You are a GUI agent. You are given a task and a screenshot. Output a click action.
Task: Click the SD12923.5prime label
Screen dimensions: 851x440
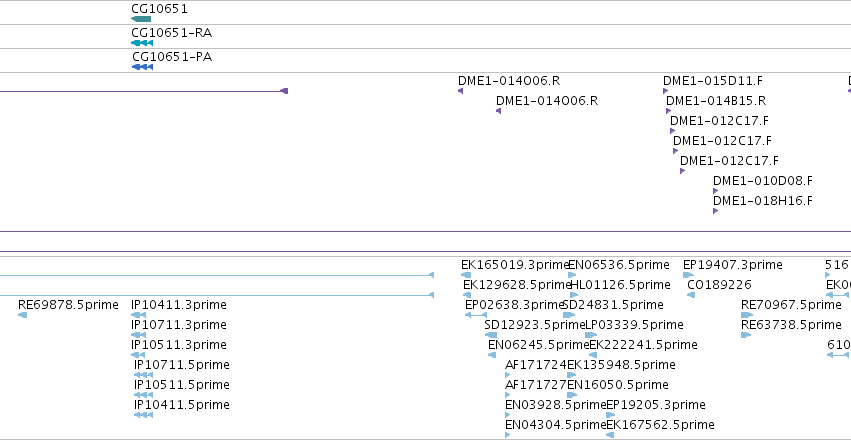pos(535,325)
